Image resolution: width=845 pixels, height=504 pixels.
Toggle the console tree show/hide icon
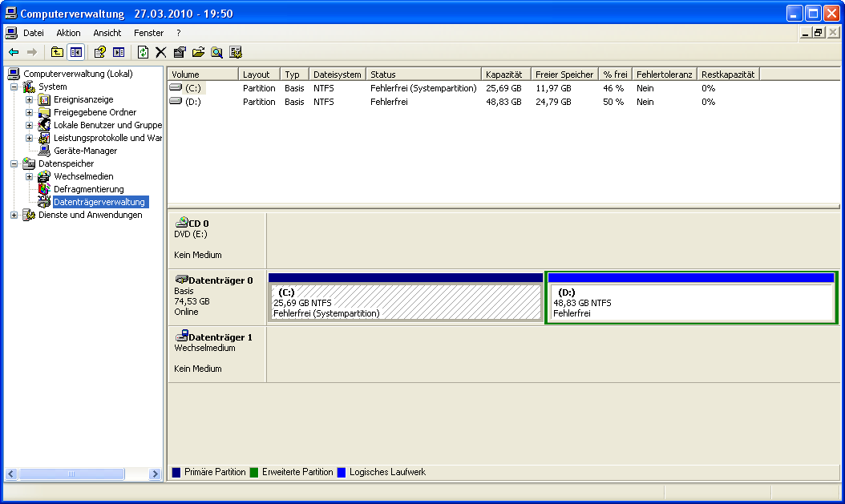[76, 52]
